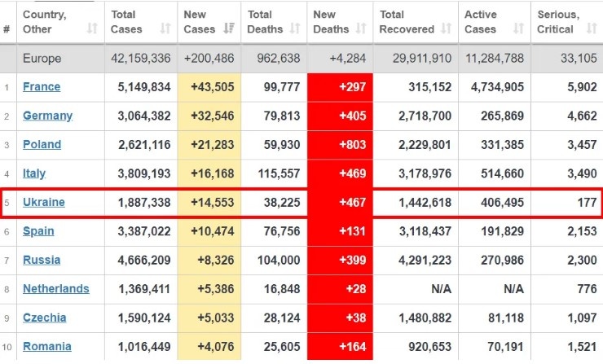Select Spain total cases 3,387,022
Viewport: 603px width, 364px height.
click(x=144, y=231)
